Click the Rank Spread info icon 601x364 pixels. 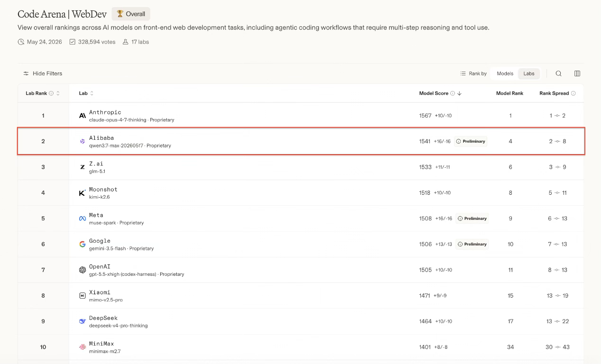pyautogui.click(x=574, y=93)
